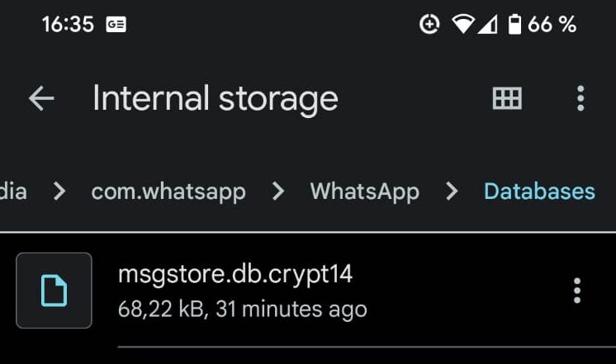Tap chevron between com.whatsapp and WhatsApp
This screenshot has width=616, height=364.
277,191
